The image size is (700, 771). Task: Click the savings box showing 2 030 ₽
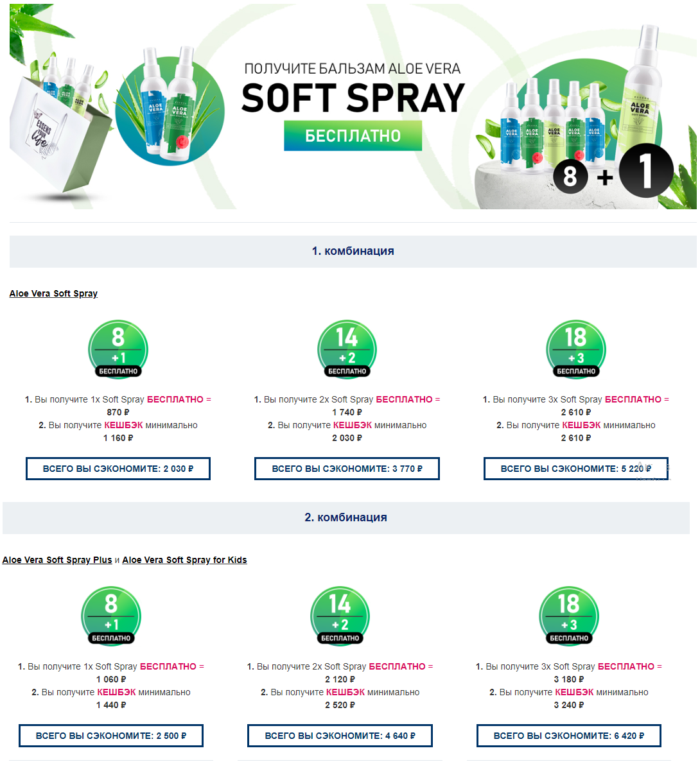click(118, 469)
